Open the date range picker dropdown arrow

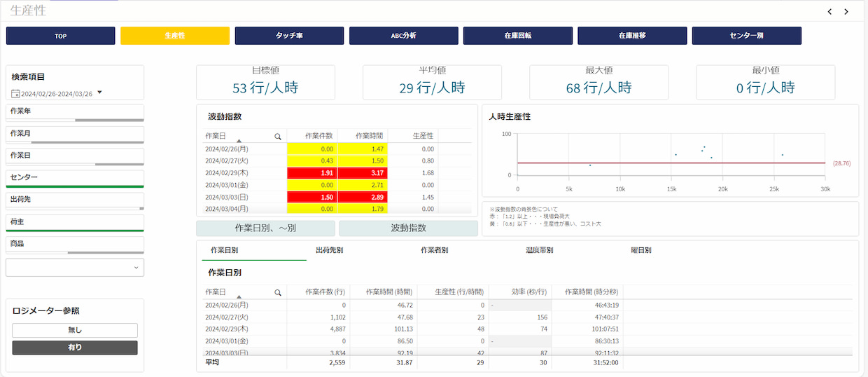[99, 92]
